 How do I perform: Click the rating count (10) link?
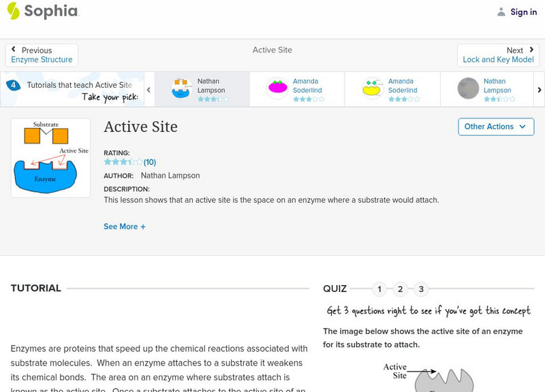150,162
